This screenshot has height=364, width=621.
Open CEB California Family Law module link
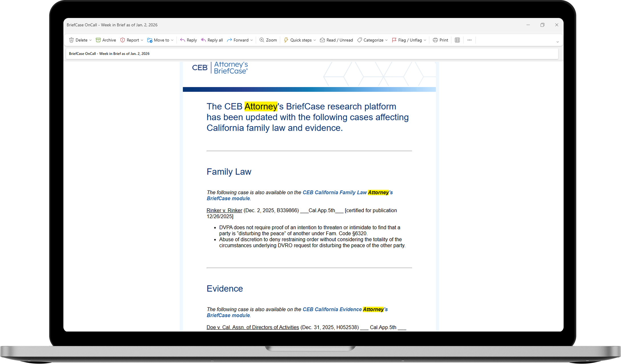[334, 193]
